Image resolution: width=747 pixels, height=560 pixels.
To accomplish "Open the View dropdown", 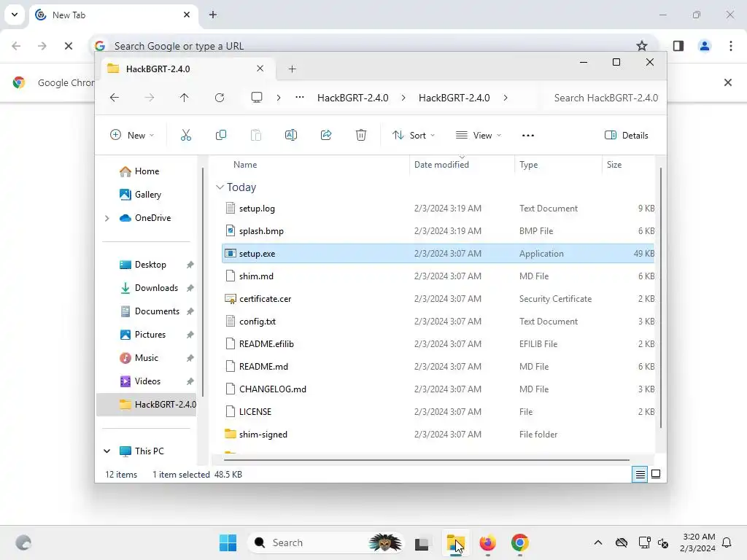I will 479,135.
